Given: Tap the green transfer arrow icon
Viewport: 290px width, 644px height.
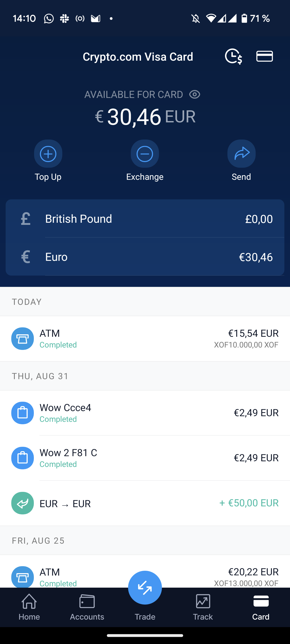Looking at the screenshot, I should (23, 503).
